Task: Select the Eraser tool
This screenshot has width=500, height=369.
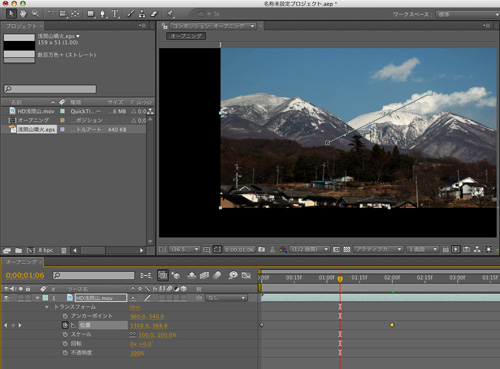Action: (x=154, y=14)
